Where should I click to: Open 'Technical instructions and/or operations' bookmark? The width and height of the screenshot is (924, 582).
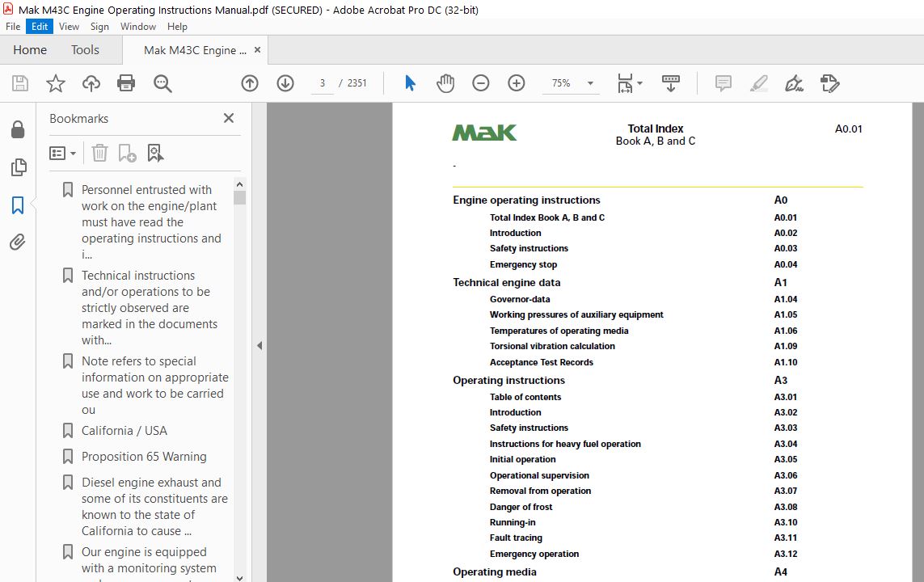(149, 307)
